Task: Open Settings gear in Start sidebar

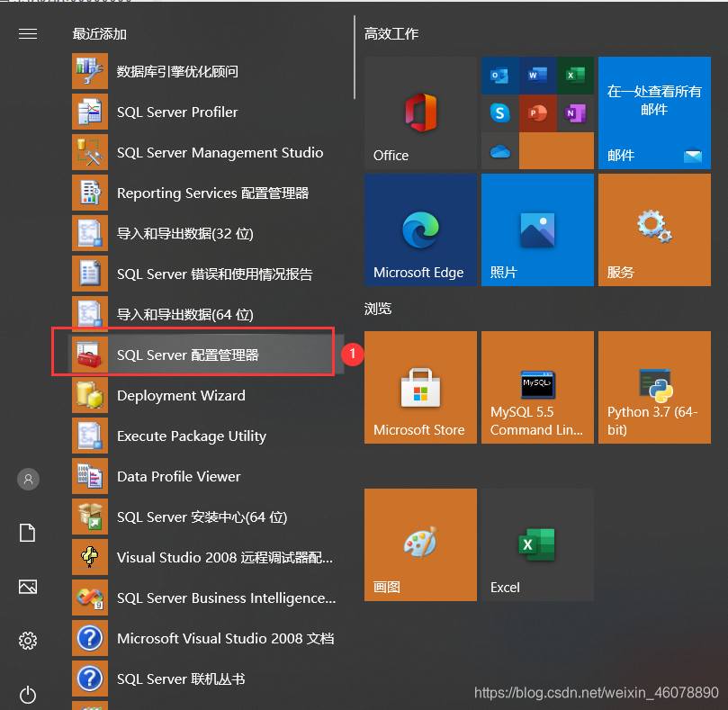Action: click(28, 641)
